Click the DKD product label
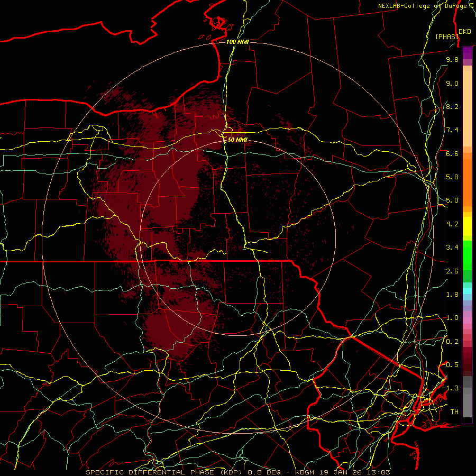 coord(465,32)
